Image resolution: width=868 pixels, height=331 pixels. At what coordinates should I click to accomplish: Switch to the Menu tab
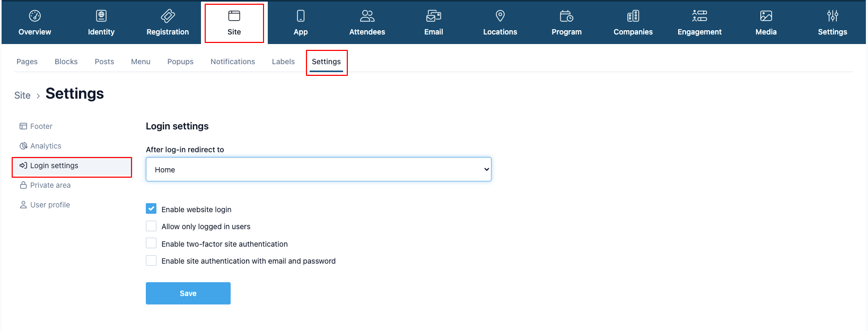pos(141,62)
